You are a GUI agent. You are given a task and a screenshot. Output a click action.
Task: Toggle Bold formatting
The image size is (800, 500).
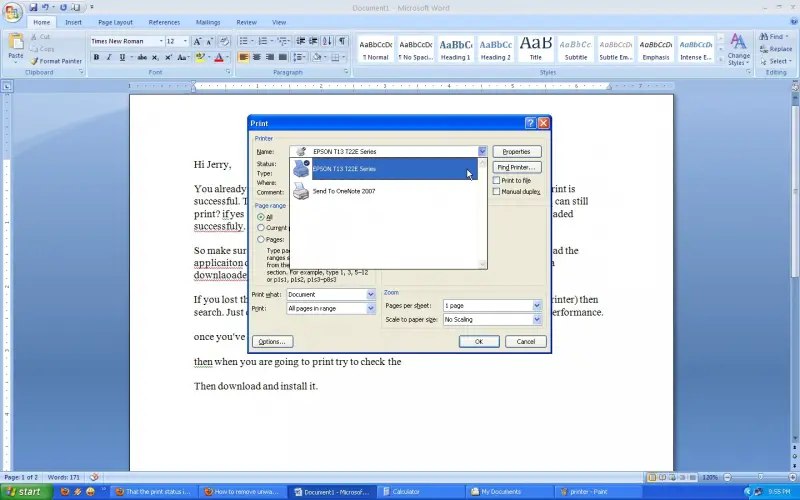[x=96, y=57]
